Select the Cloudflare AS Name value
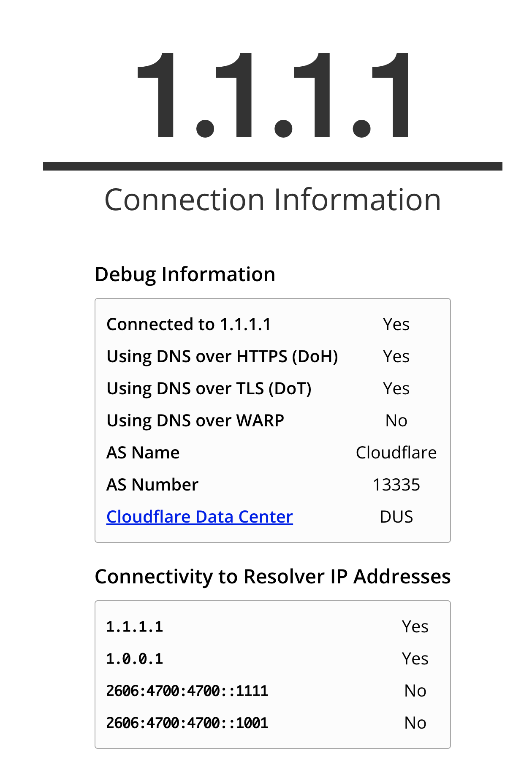Image resolution: width=532 pixels, height=759 pixels. coord(396,452)
